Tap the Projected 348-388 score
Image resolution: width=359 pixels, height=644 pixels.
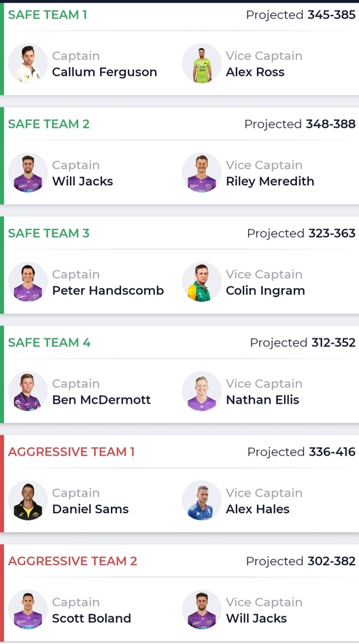pos(300,124)
